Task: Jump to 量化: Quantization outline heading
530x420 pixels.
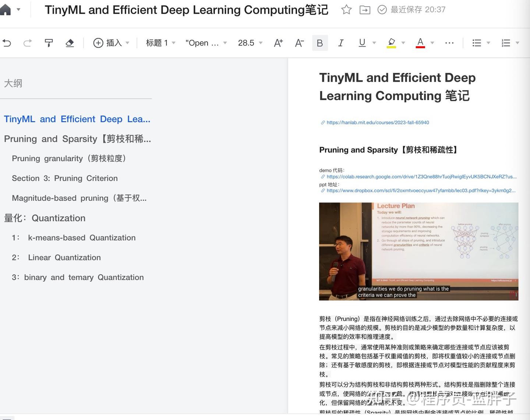Action: pos(45,218)
